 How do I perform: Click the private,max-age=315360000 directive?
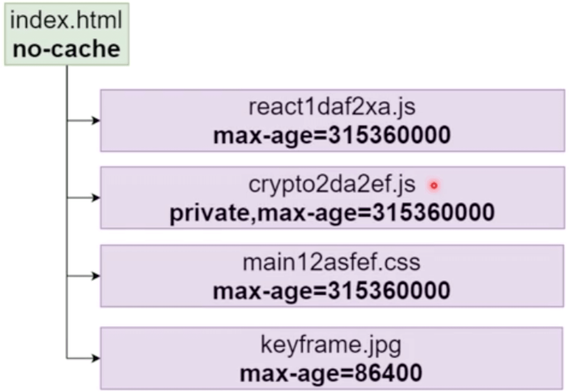point(332,213)
